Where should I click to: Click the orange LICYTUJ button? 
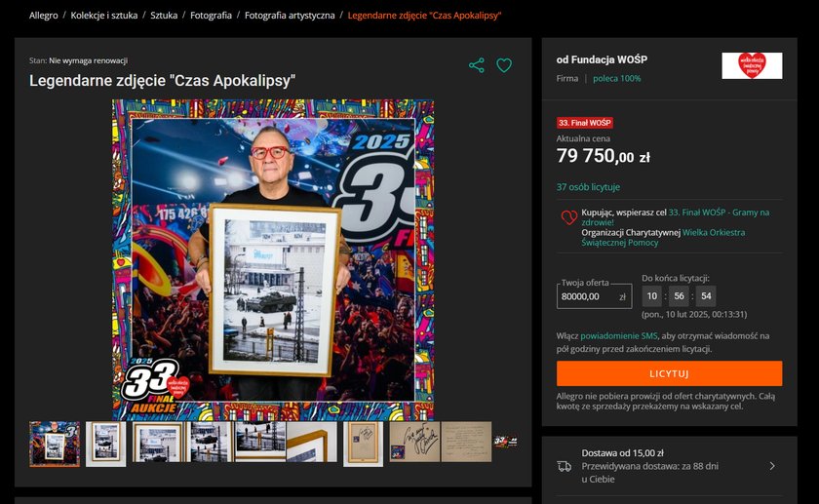coord(669,373)
